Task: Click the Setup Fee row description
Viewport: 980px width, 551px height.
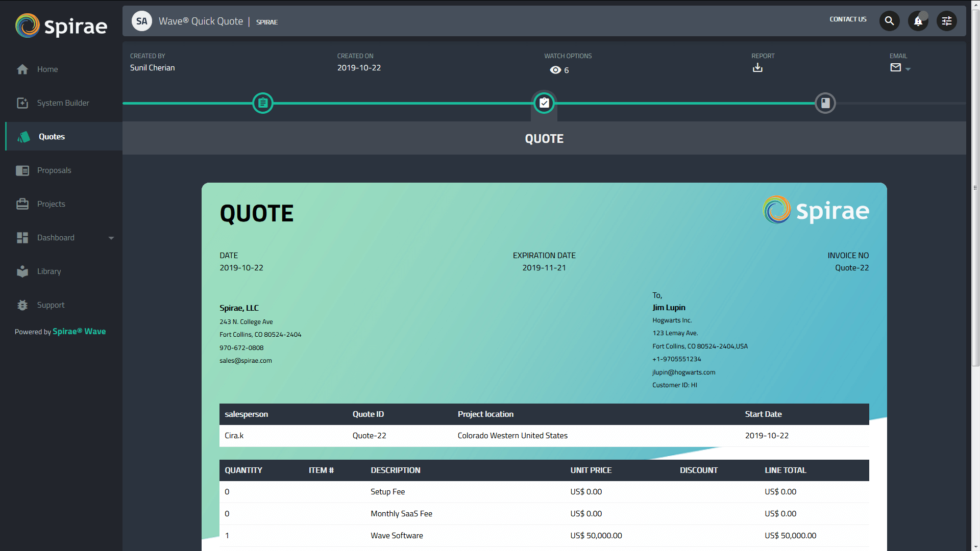Action: click(x=388, y=492)
